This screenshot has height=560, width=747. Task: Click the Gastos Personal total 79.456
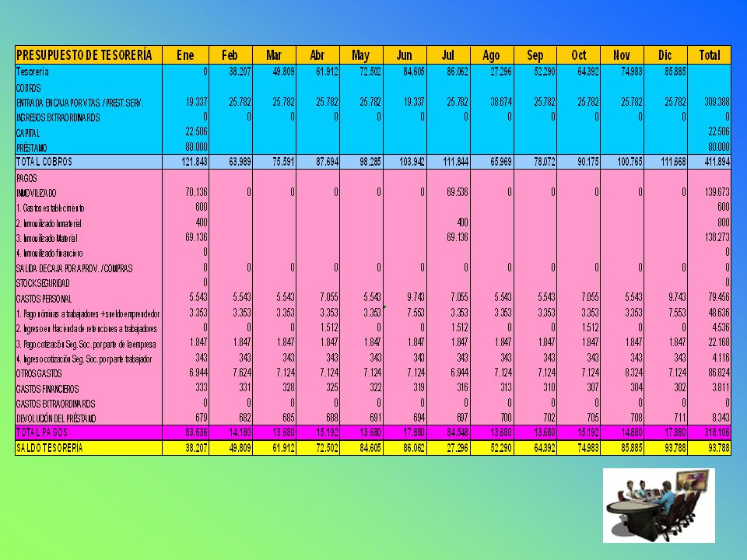click(x=719, y=297)
